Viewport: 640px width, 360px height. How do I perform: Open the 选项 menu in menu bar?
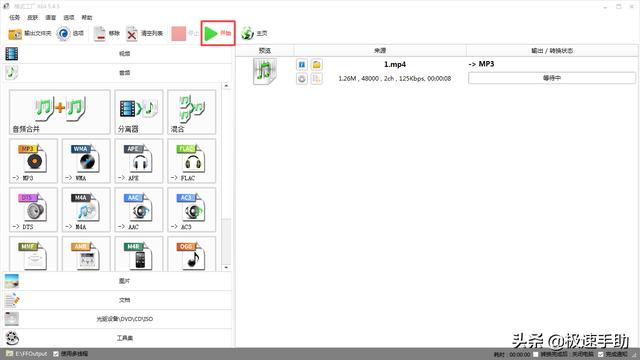[69, 18]
